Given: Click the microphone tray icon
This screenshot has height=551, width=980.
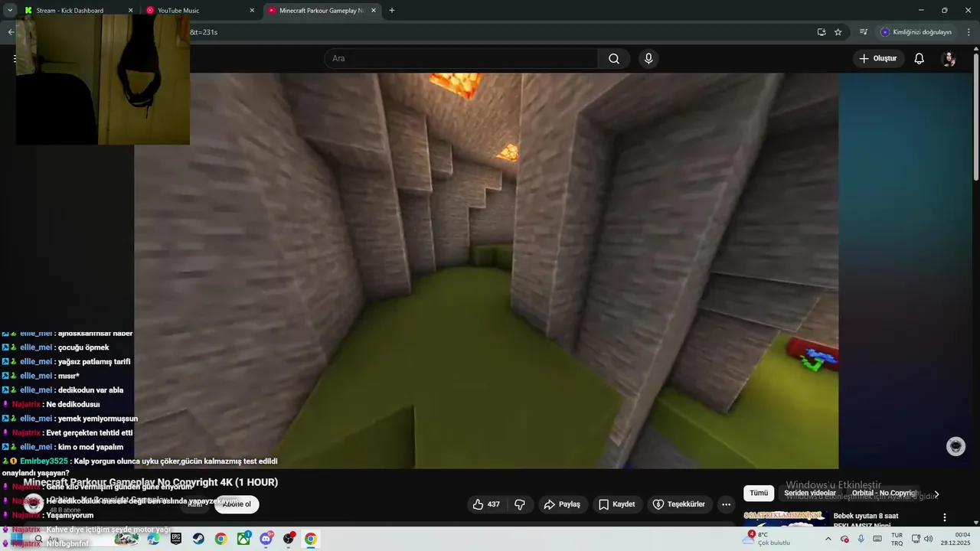Looking at the screenshot, I should (861, 539).
